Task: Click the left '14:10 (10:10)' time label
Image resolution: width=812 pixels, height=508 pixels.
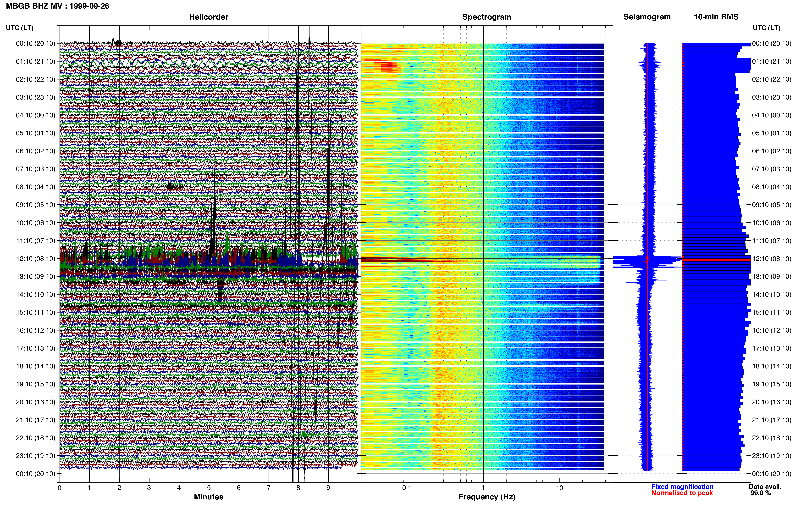Action: [x=36, y=294]
